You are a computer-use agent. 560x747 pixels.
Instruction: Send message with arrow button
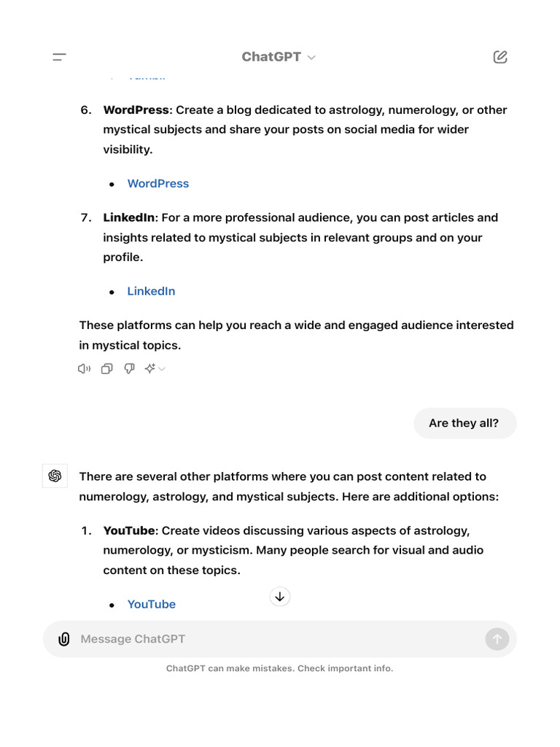497,639
